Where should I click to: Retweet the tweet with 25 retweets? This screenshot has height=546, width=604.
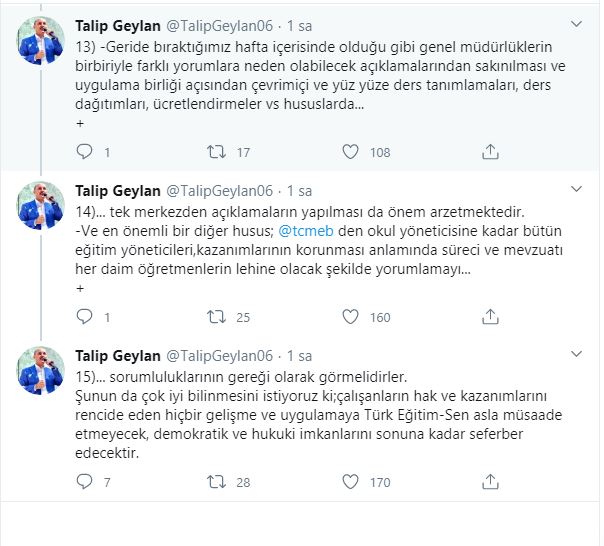tap(215, 318)
